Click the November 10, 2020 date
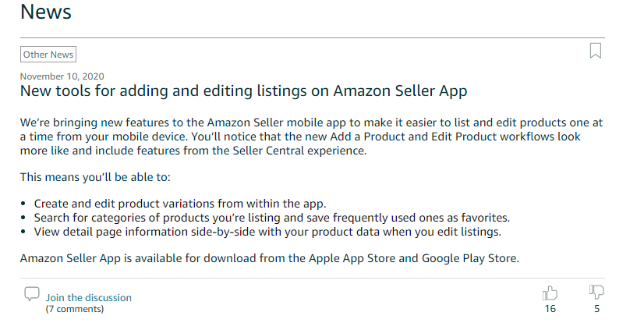Viewport: 644px width, 330px height. tap(62, 76)
